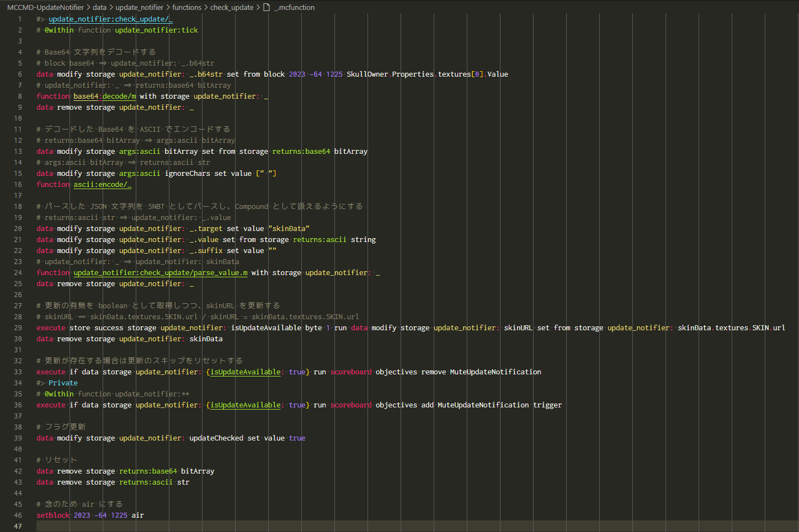Click the 'SkullOwner' token on line 6
Viewport: 799px width, 532px height.
[367, 74]
